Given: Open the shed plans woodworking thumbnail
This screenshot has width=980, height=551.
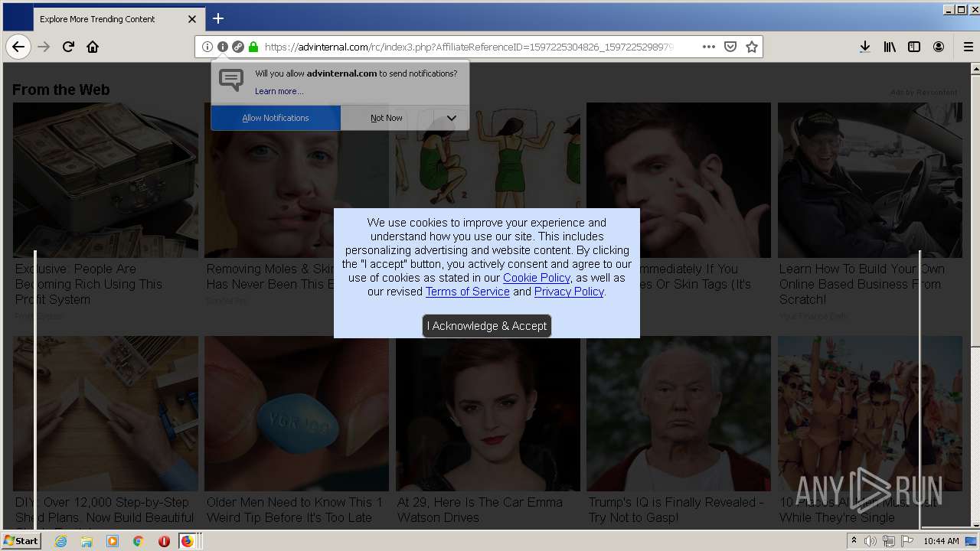Looking at the screenshot, I should click(106, 413).
